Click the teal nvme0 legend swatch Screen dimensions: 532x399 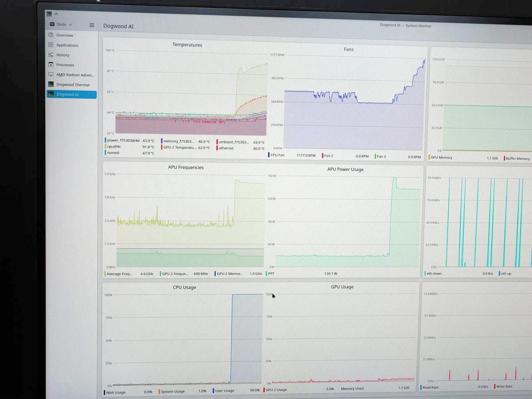tap(106, 153)
